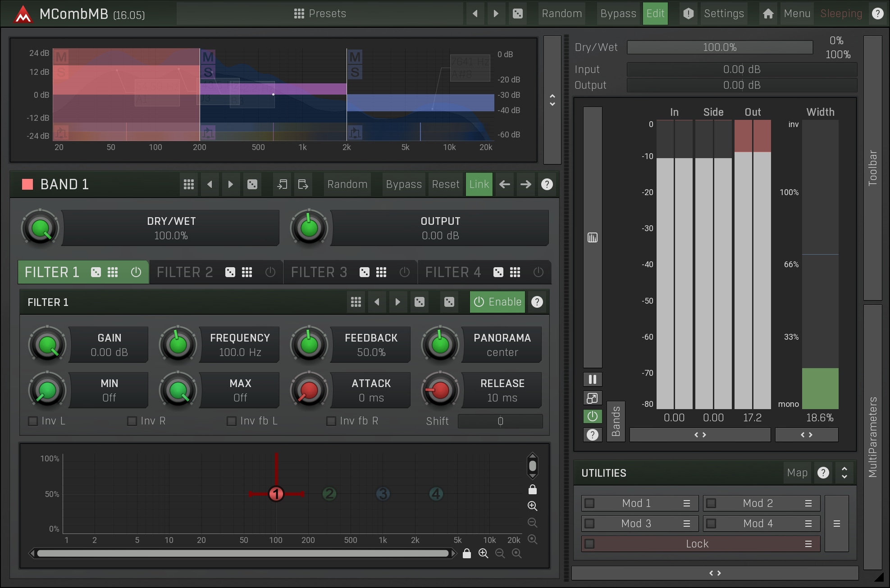Toggle power icon on FILTER 2 tab
Image resolution: width=890 pixels, height=588 pixels.
pyautogui.click(x=270, y=272)
